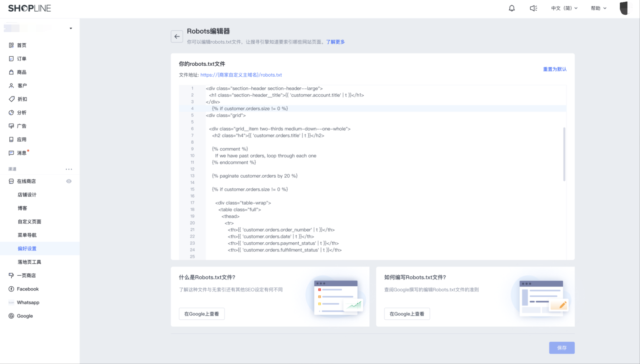The width and height of the screenshot is (640, 364).
Task: Expand the Help (帮助) dropdown
Action: pyautogui.click(x=598, y=8)
